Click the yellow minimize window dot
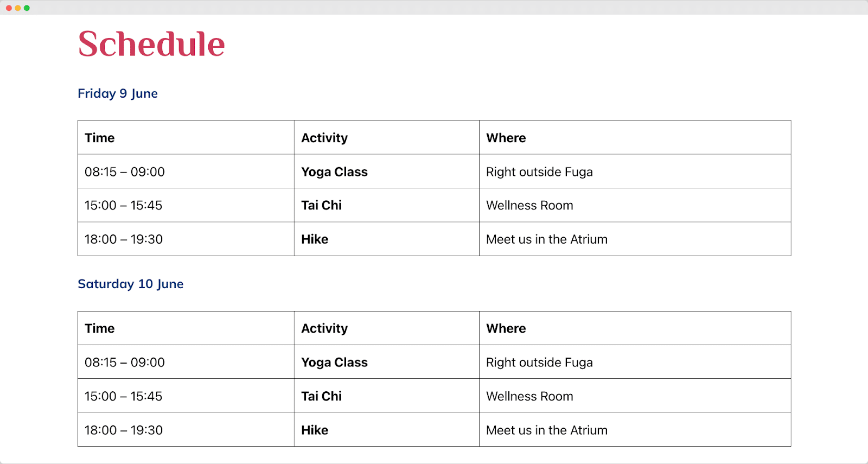This screenshot has height=464, width=868. (18, 8)
